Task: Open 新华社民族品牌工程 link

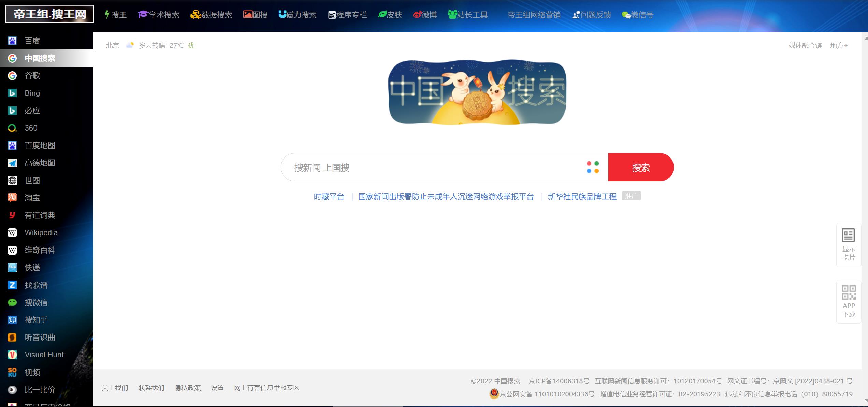Action: pyautogui.click(x=582, y=197)
